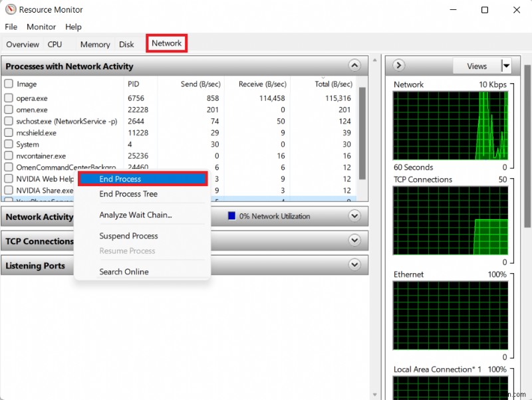Expand the TCP Connections section
532x400 pixels.
[x=354, y=241]
